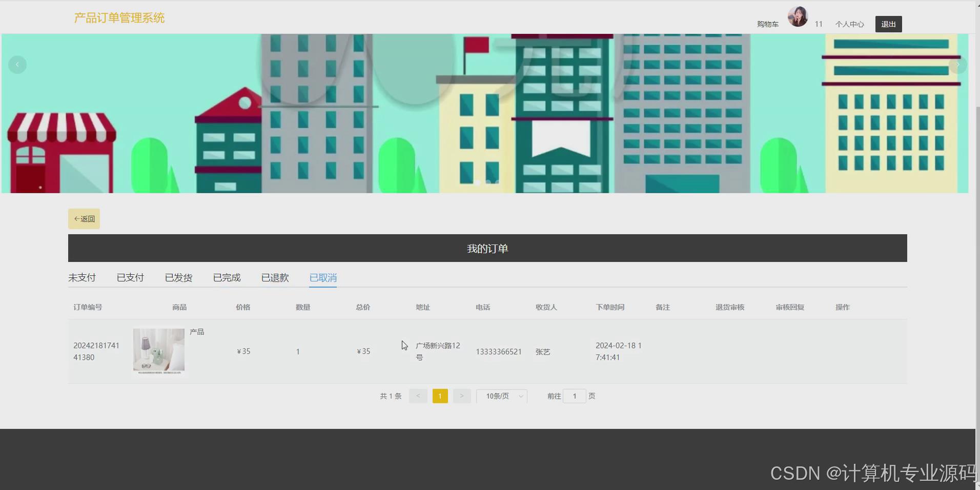Viewport: 980px width, 490px height.
Task: Click username 11 beside the avatar
Action: (x=819, y=24)
